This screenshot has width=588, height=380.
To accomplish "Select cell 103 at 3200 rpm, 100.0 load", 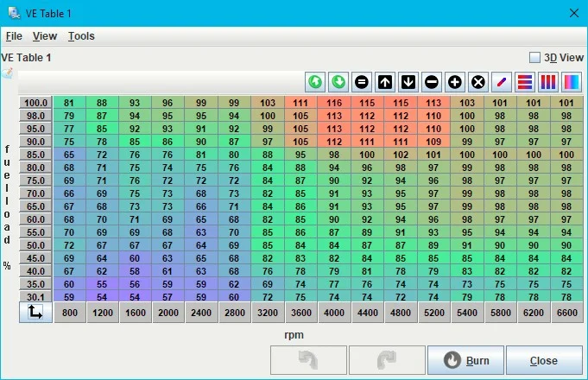I will pyautogui.click(x=268, y=103).
